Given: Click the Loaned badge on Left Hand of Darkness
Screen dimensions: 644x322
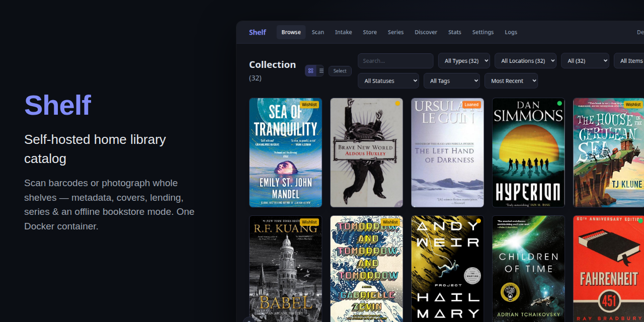Looking at the screenshot, I should (471, 105).
